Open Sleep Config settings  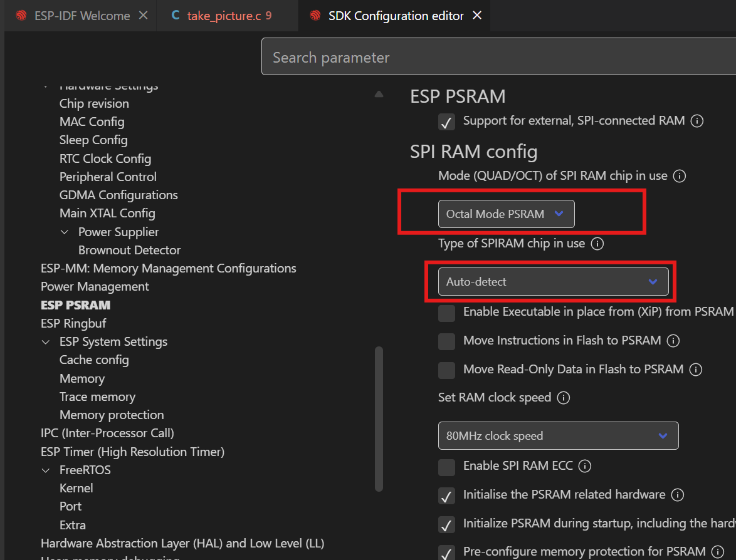pyautogui.click(x=93, y=140)
